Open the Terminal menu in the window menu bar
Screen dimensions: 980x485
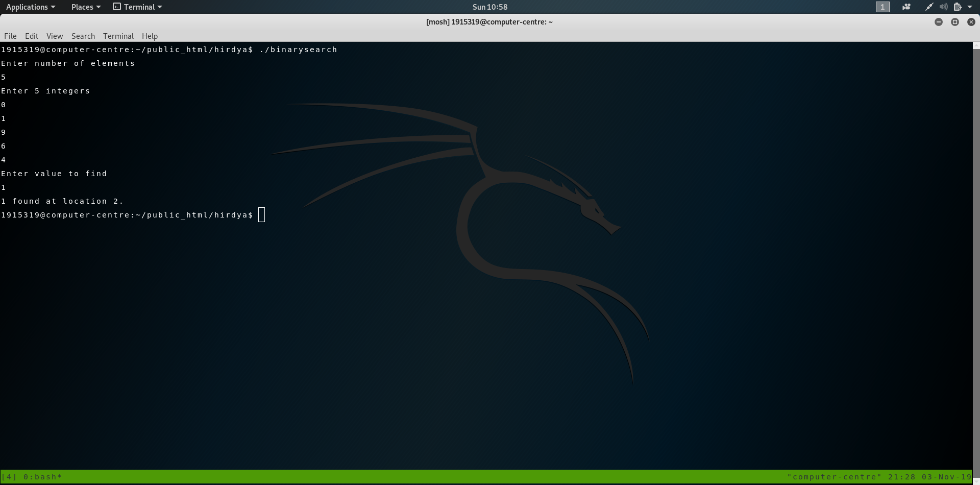pos(118,36)
